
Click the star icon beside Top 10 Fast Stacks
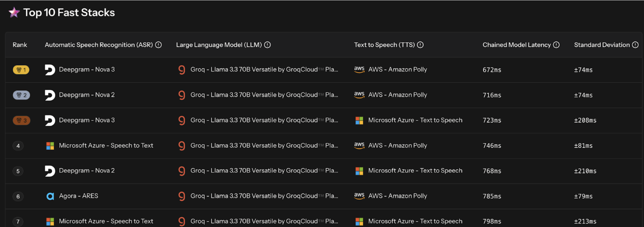click(14, 13)
